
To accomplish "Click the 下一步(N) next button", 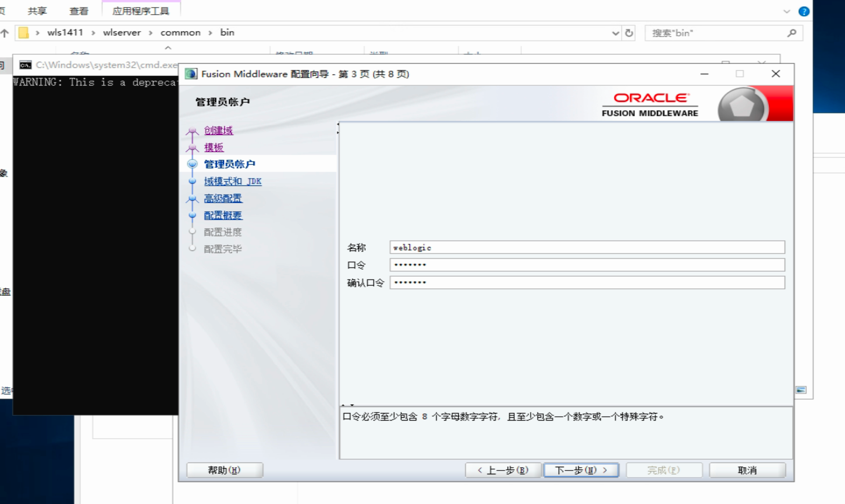I will [581, 470].
